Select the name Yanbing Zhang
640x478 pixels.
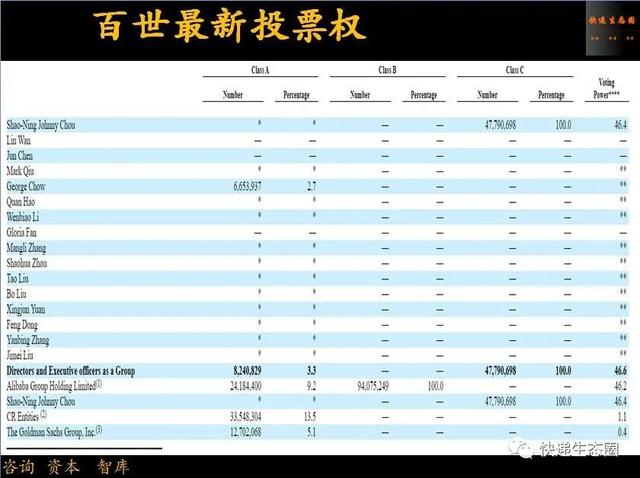click(28, 340)
